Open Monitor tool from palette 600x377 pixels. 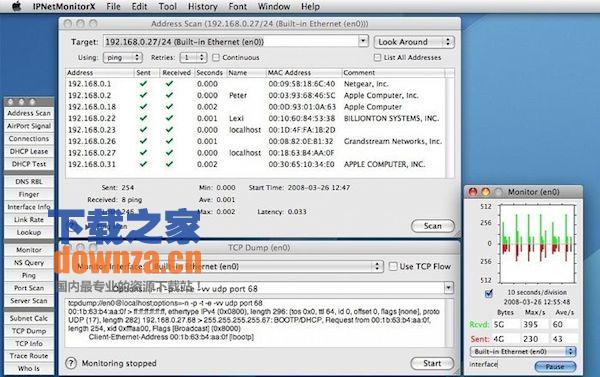click(x=29, y=250)
